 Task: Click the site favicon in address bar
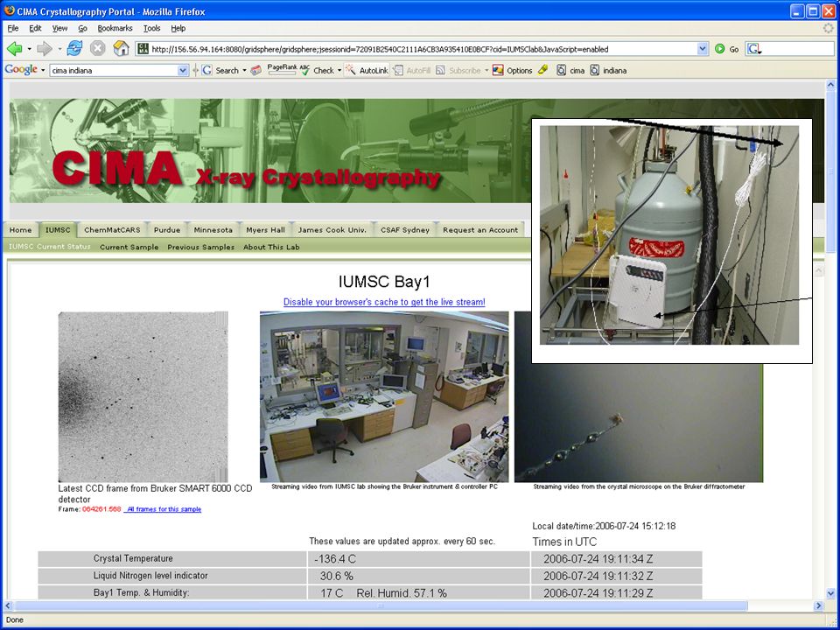click(x=143, y=49)
